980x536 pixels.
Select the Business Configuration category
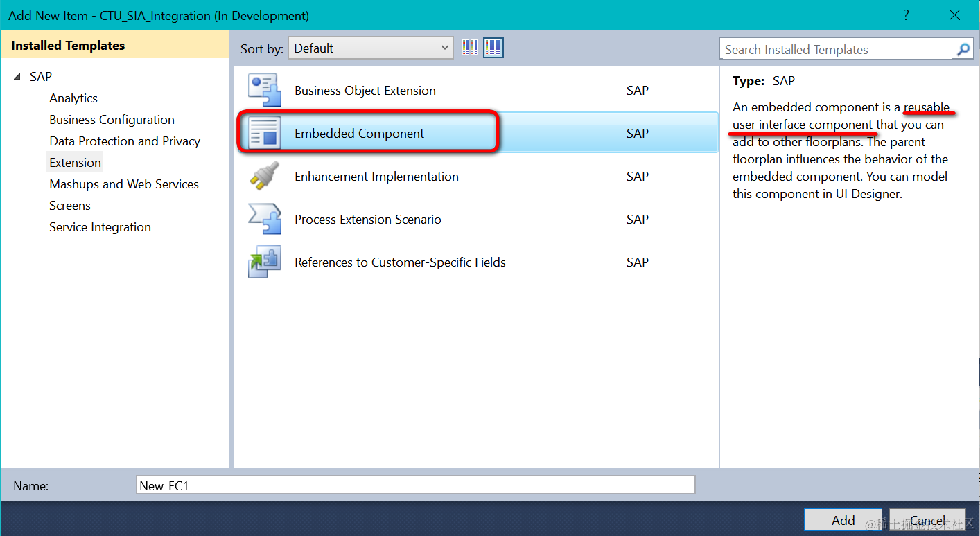click(112, 120)
